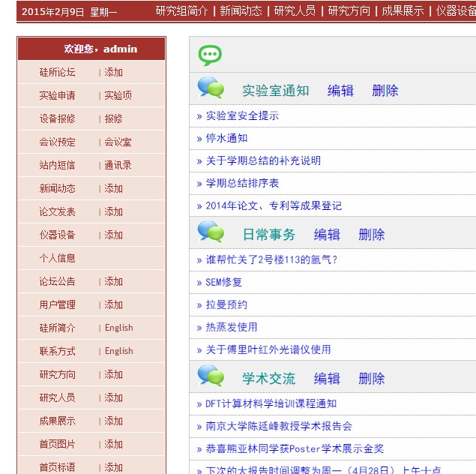This screenshot has width=476, height=474.
Task: Open 研究组简介 in the top navigation
Action: tap(181, 11)
